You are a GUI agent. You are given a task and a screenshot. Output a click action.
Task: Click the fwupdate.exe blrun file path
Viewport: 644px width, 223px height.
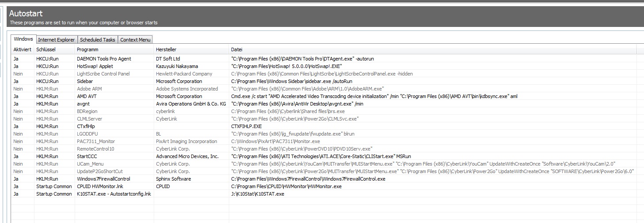click(293, 134)
